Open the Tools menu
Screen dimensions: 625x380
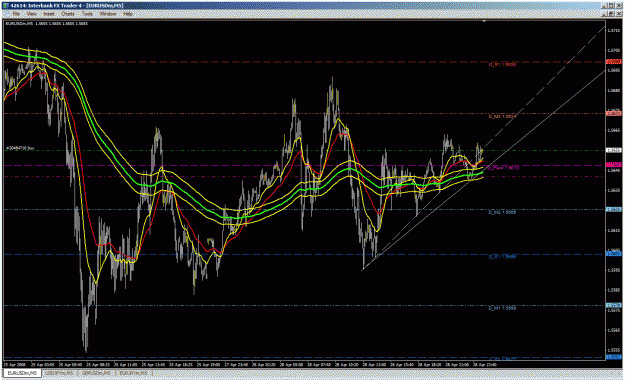tap(87, 14)
